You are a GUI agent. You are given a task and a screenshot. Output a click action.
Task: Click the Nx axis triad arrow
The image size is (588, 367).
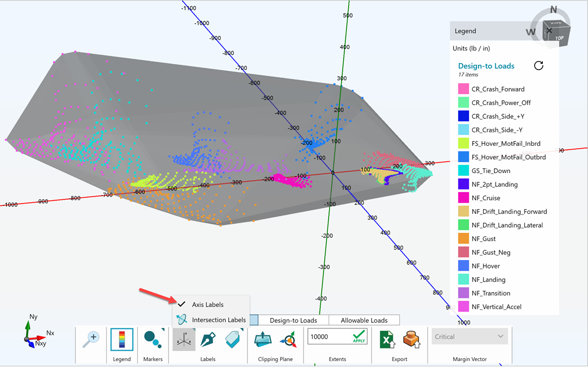tap(38, 338)
